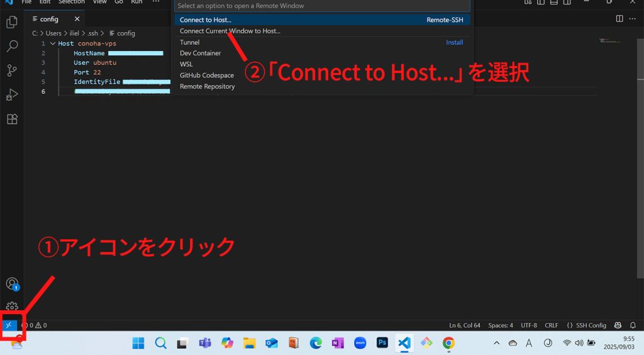This screenshot has height=355, width=644.
Task: Open Photoshop from the Windows taskbar
Action: pyautogui.click(x=382, y=343)
